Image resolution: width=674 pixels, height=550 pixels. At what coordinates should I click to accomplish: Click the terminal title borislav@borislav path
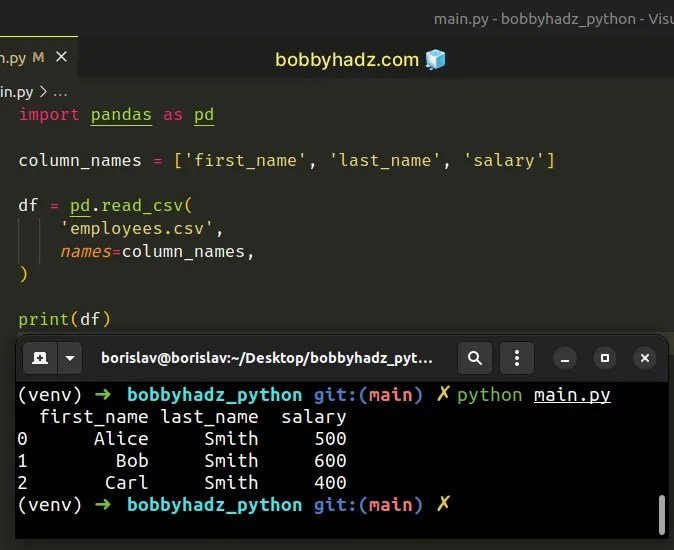267,358
